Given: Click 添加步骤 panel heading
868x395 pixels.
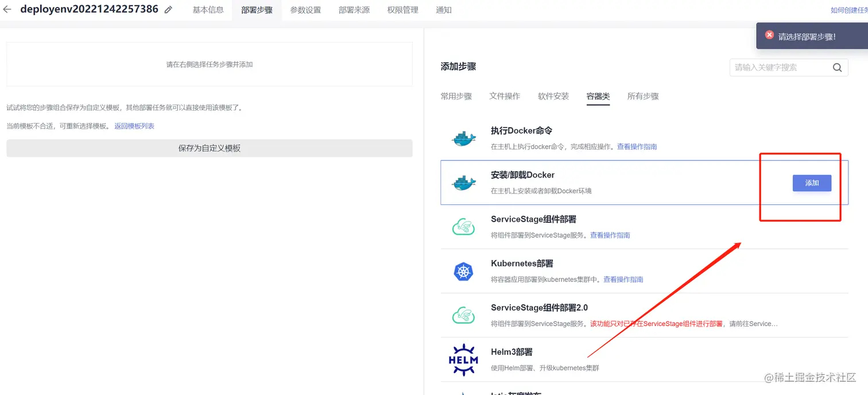Looking at the screenshot, I should (458, 67).
